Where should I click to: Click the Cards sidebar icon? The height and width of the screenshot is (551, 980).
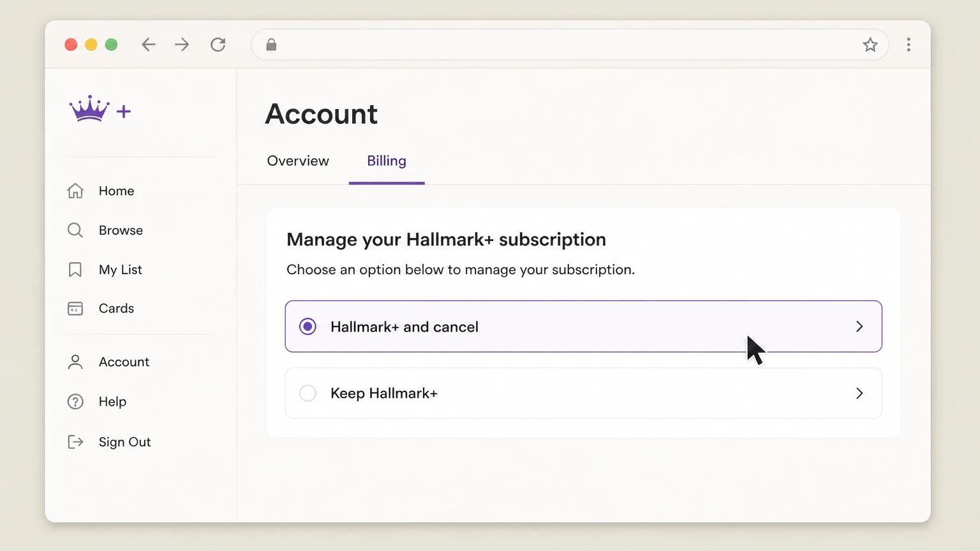[75, 309]
